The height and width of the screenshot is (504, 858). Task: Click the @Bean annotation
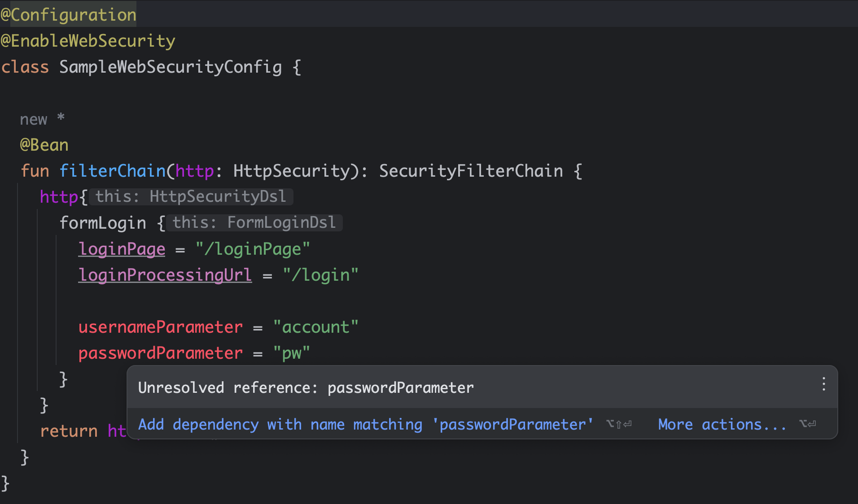[x=44, y=145]
